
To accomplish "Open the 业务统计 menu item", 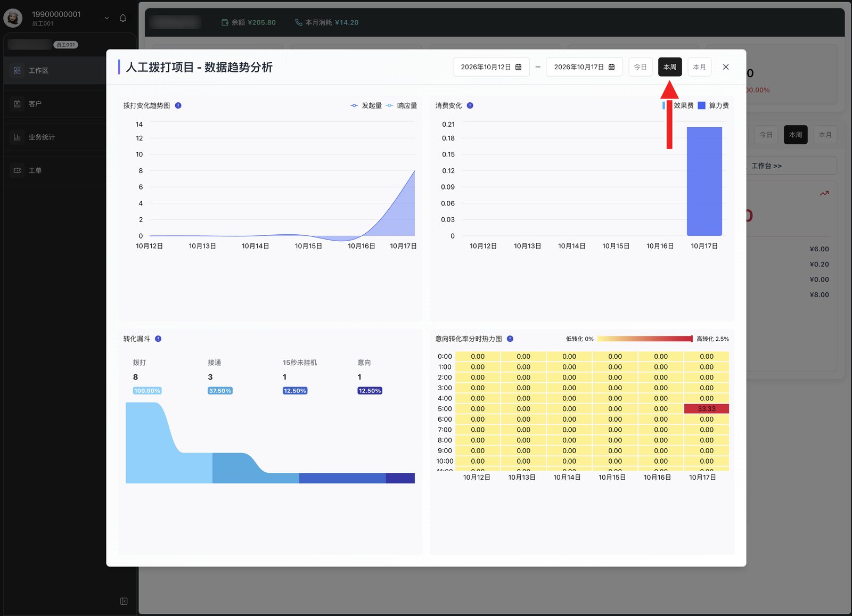I will click(55, 137).
